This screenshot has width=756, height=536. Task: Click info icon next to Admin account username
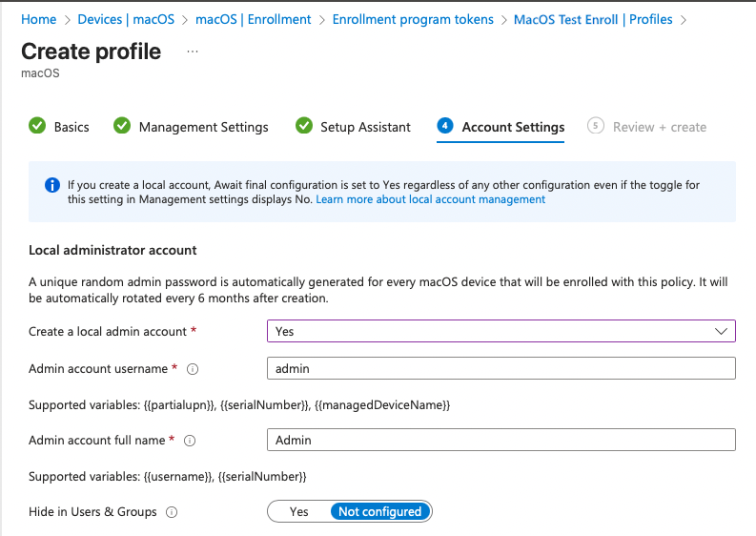[x=192, y=369]
